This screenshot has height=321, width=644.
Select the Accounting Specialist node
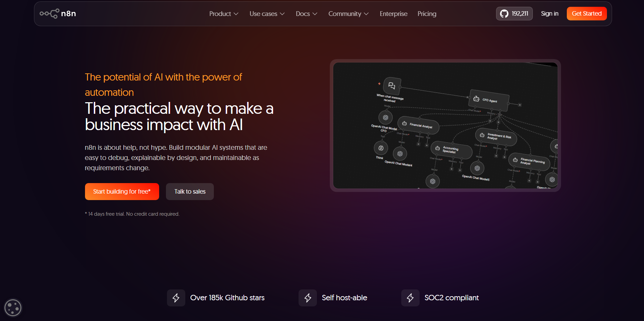coord(451,150)
